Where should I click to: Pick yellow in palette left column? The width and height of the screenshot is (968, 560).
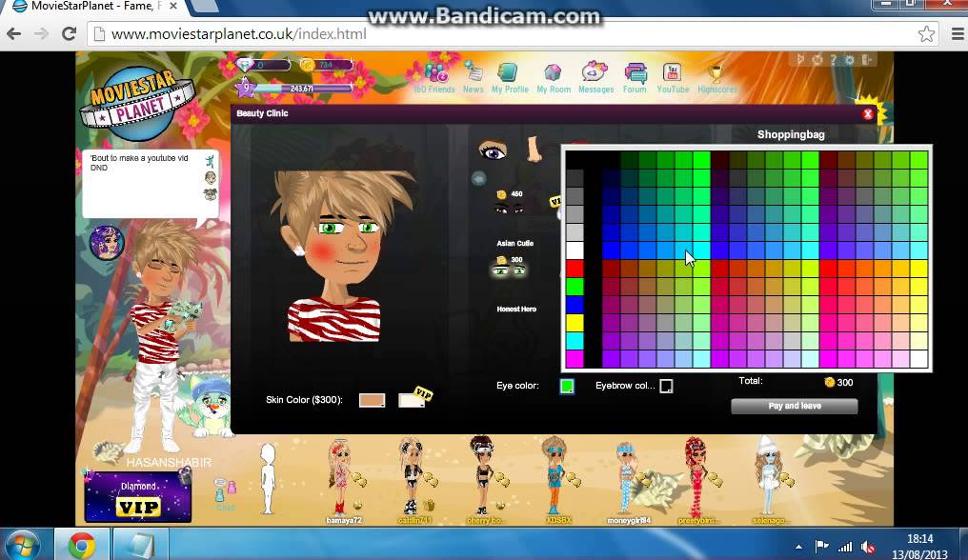575,323
